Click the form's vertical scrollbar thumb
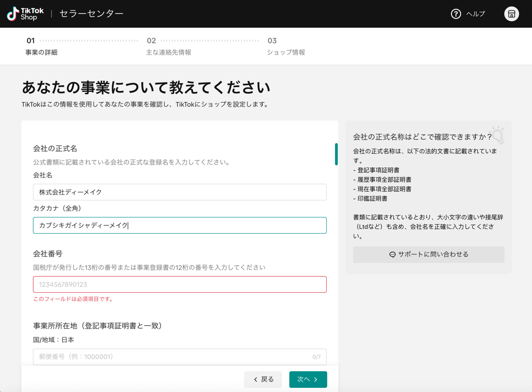This screenshot has height=392, width=532. point(336,154)
